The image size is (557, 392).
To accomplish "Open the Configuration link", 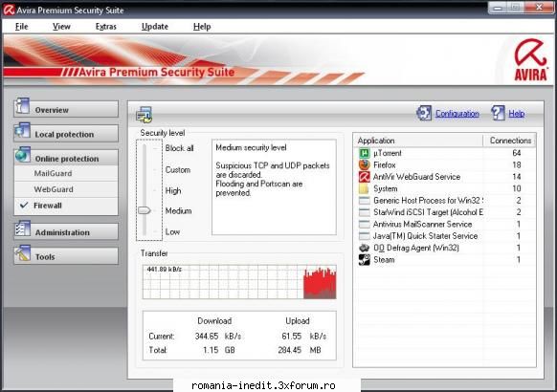I will pyautogui.click(x=457, y=114).
